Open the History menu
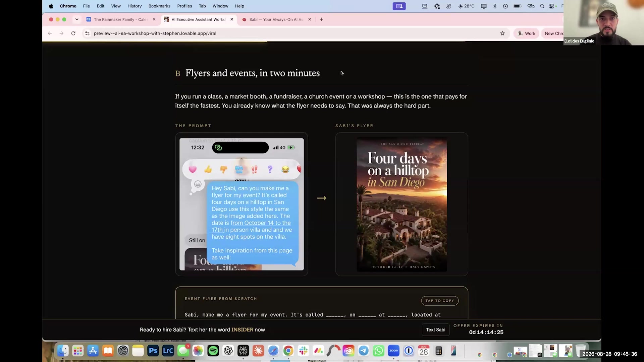644x362 pixels. click(135, 6)
